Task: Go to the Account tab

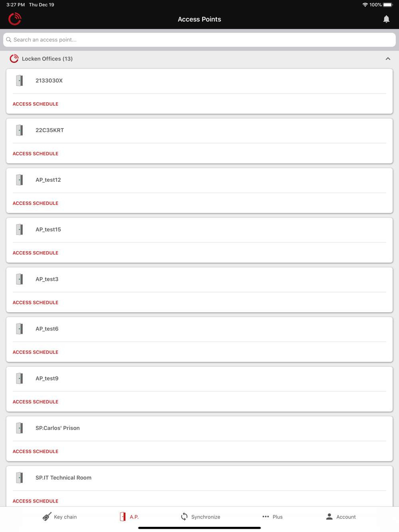Action: [x=341, y=517]
